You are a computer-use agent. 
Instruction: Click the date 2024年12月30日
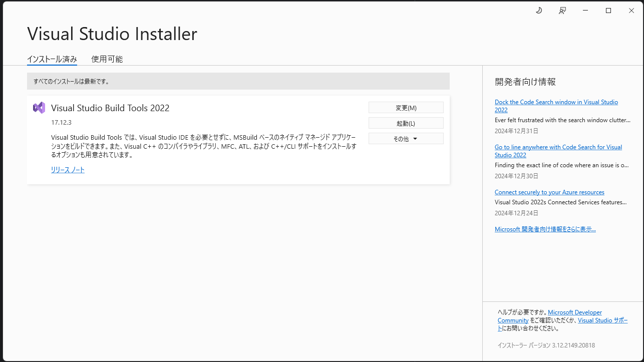pos(516,176)
